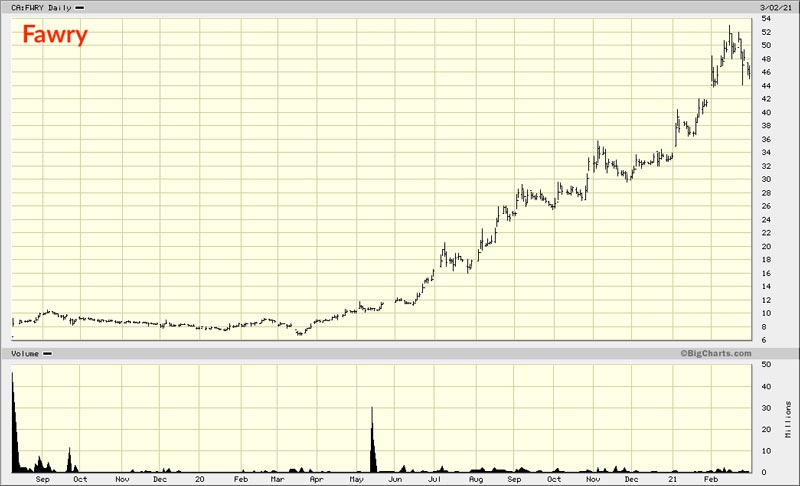Click the May month label
This screenshot has height=486, width=800.
tap(357, 479)
